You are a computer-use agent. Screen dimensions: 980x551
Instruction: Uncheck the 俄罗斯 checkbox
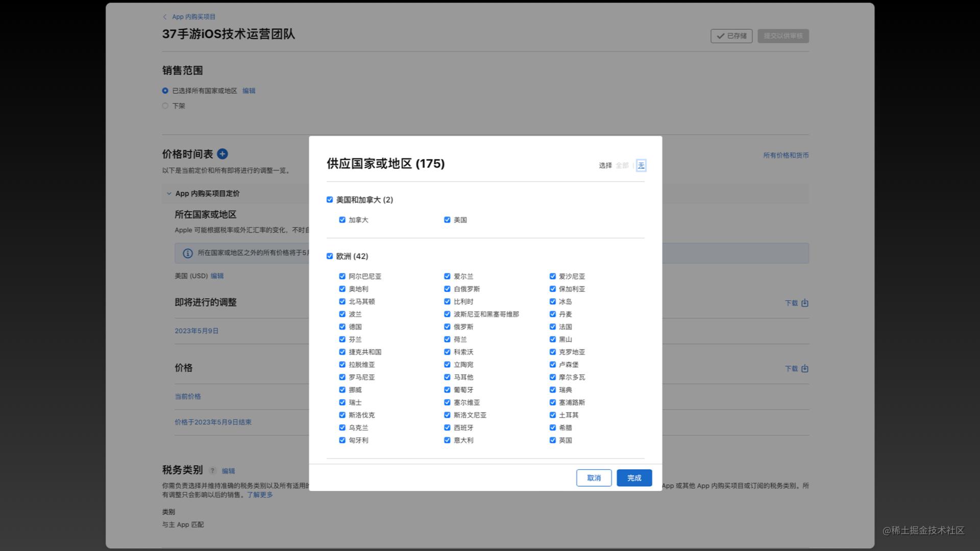click(447, 327)
